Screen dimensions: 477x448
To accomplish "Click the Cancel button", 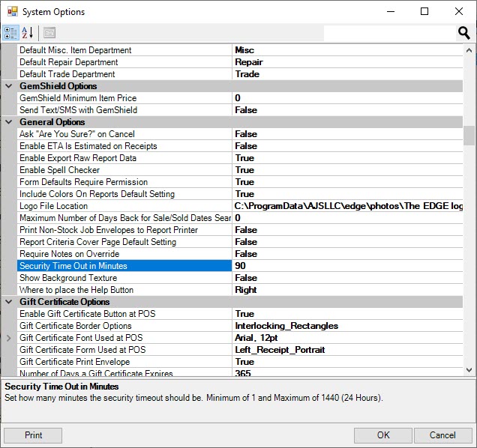I will [442, 435].
